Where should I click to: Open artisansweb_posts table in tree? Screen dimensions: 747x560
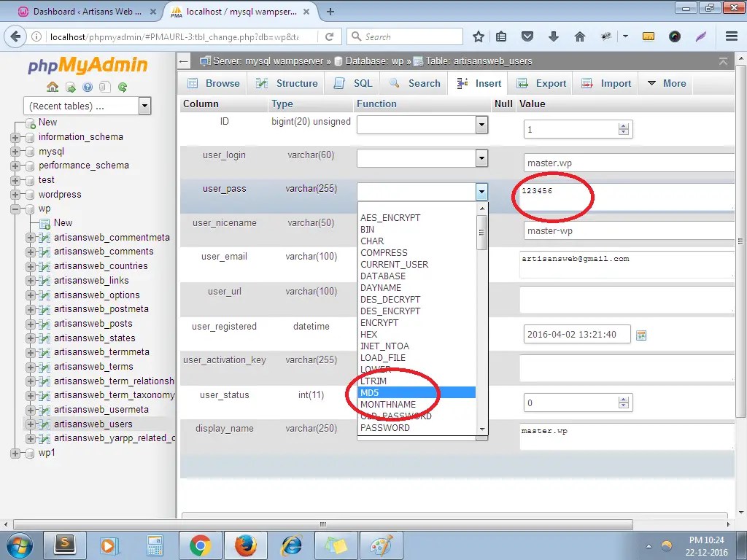coord(93,323)
